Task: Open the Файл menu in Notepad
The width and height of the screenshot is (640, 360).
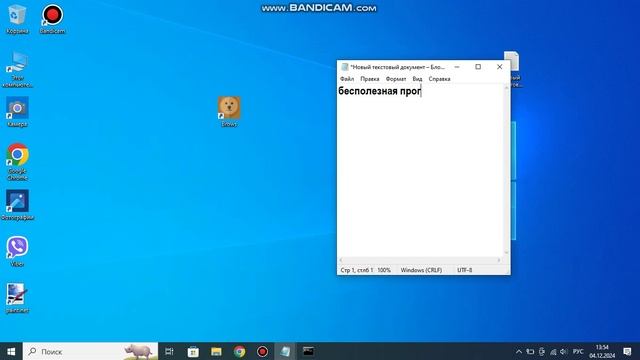Action: point(347,79)
